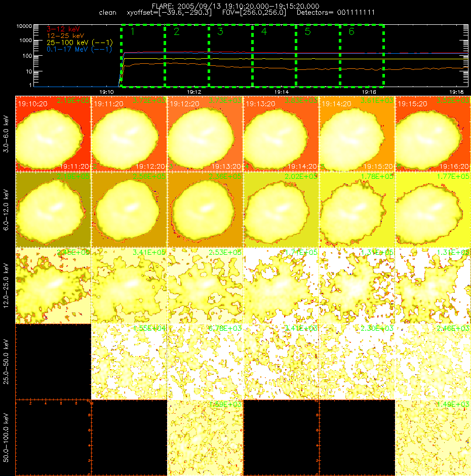
Task: Open the 3-6 keV image with peak 3.83E+03
Action: [281, 134]
